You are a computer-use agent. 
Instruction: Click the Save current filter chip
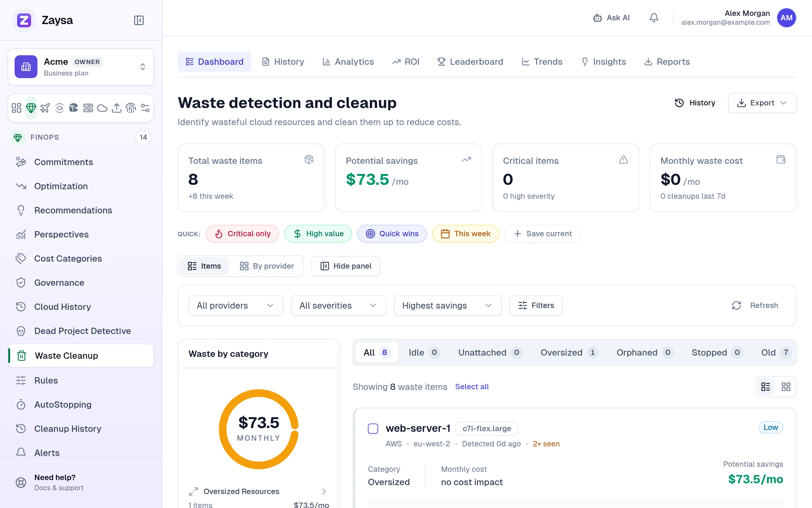[542, 233]
